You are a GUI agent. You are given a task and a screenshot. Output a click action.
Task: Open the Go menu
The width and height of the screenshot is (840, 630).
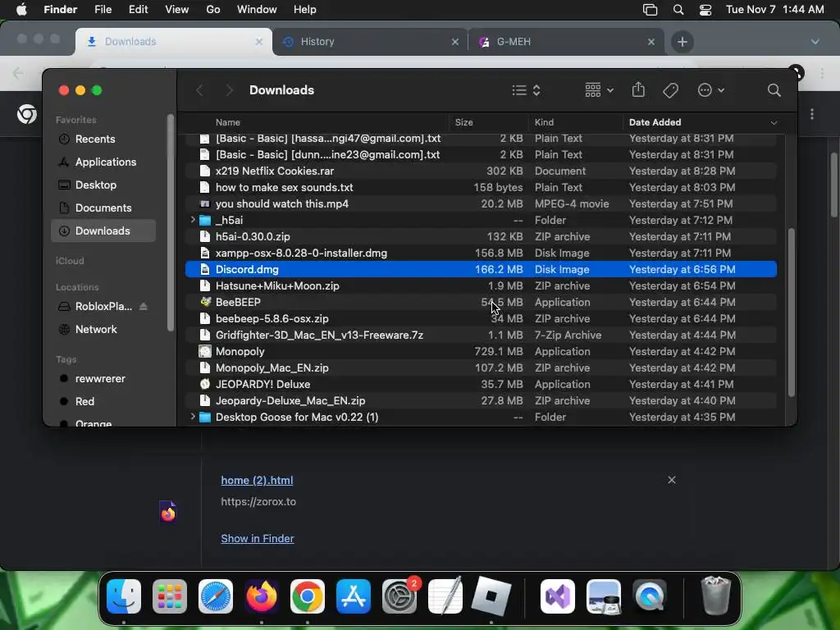[x=213, y=10]
